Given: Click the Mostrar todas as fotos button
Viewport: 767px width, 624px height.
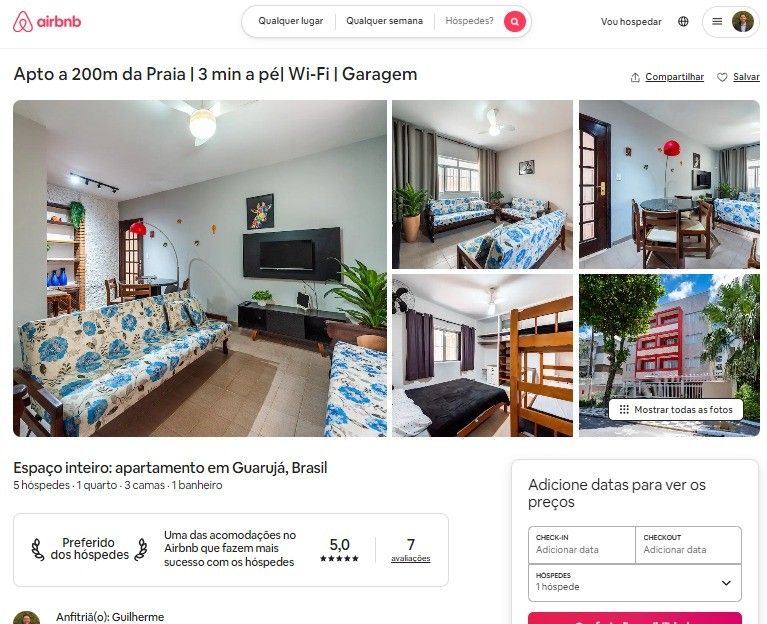Looking at the screenshot, I should 676,409.
